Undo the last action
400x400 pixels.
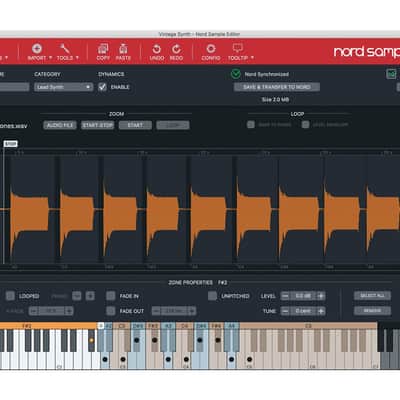(156, 49)
